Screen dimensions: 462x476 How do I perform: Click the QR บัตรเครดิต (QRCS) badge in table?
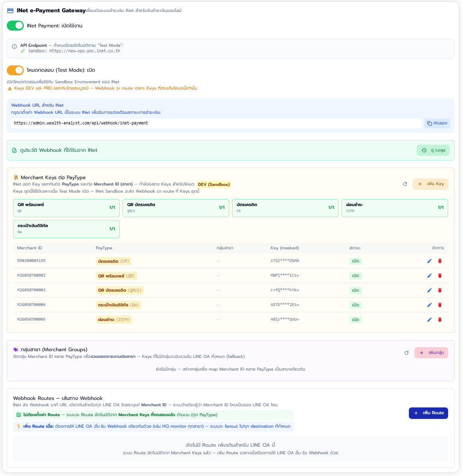pos(120,291)
